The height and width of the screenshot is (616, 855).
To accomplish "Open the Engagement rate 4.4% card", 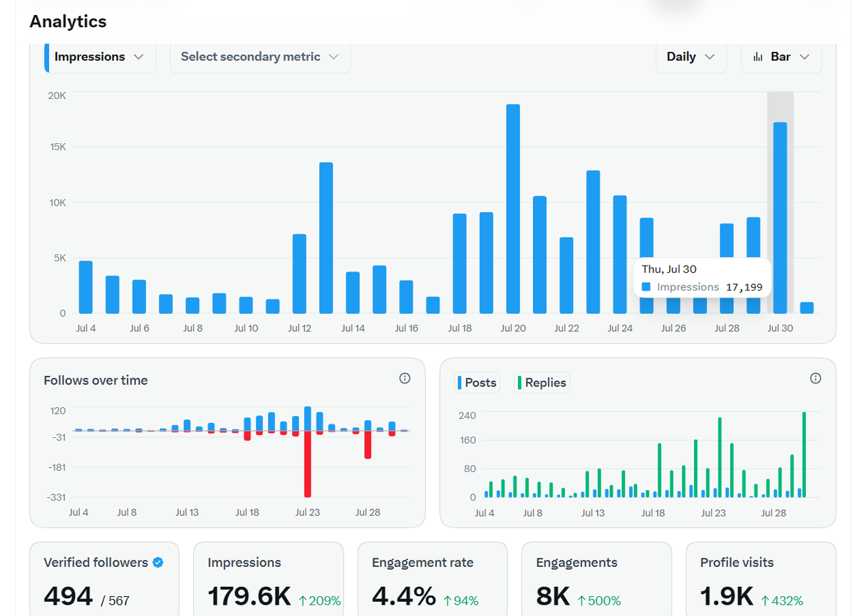I will click(x=432, y=579).
